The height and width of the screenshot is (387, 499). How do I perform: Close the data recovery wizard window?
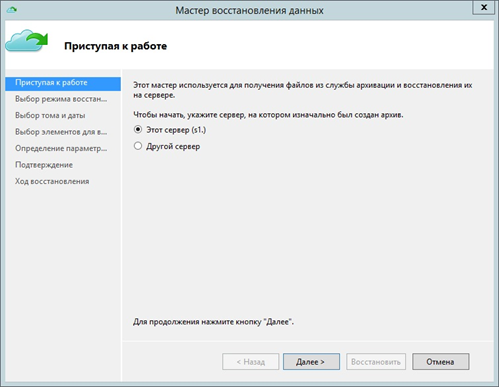(484, 7)
